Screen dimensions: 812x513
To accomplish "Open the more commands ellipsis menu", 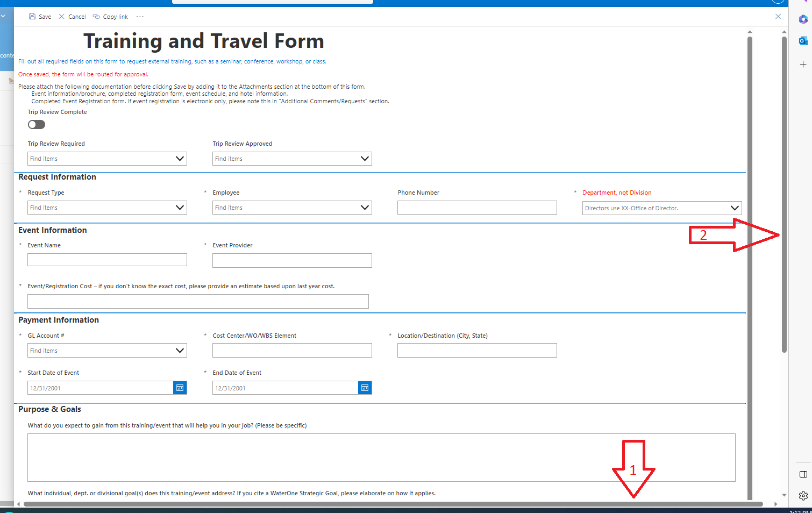I will (139, 17).
